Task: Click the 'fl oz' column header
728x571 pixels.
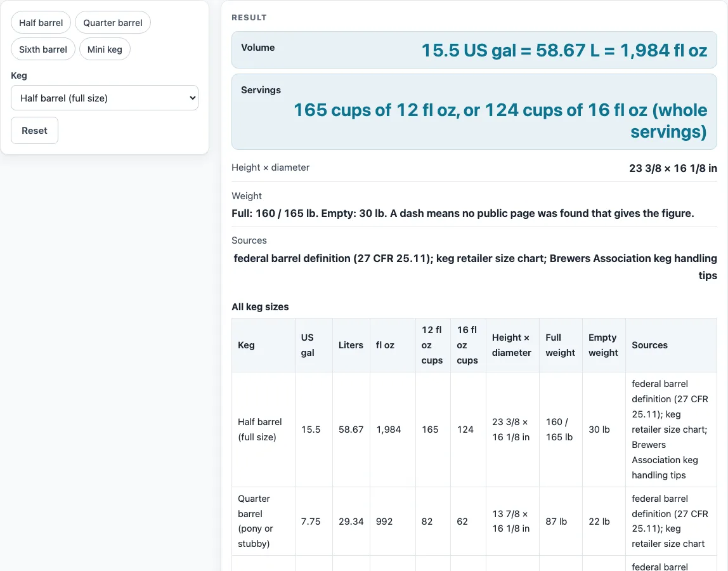Action: 393,345
